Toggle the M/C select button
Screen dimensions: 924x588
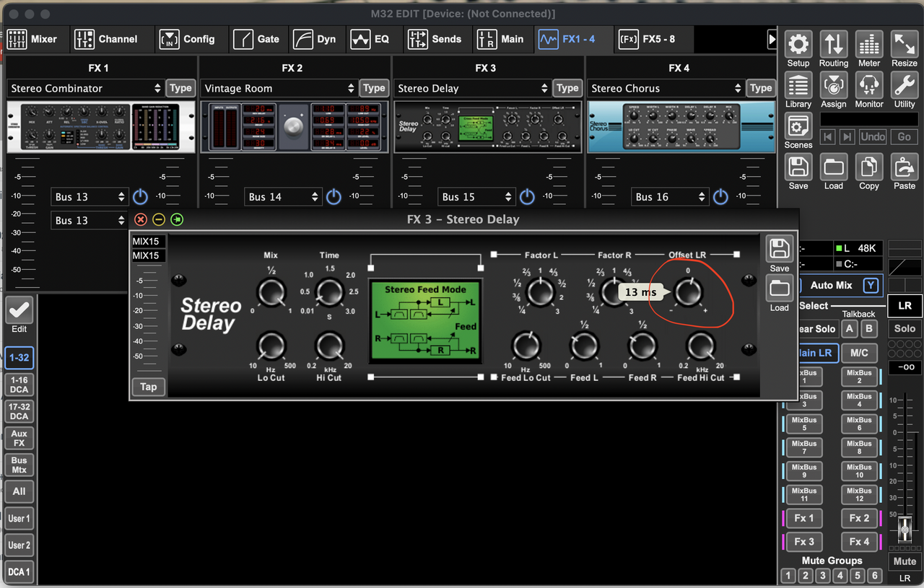(x=859, y=353)
